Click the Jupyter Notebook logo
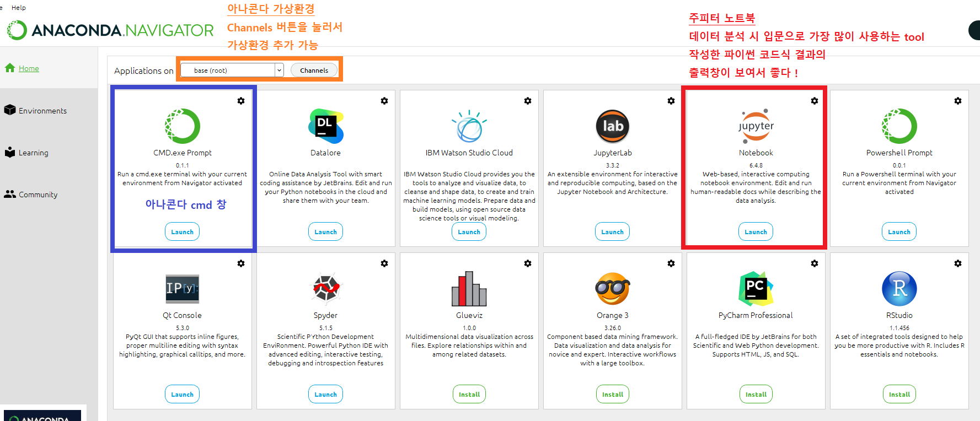980x421 pixels. coord(756,126)
